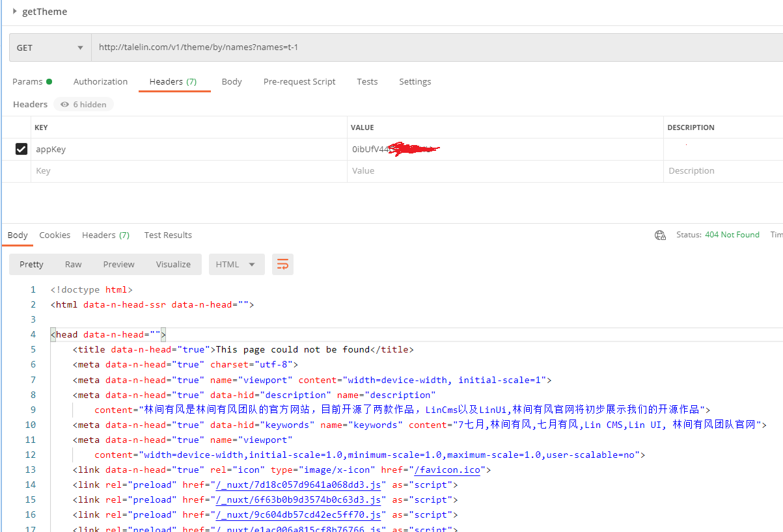Click the empty Value placeholder field

(505, 171)
